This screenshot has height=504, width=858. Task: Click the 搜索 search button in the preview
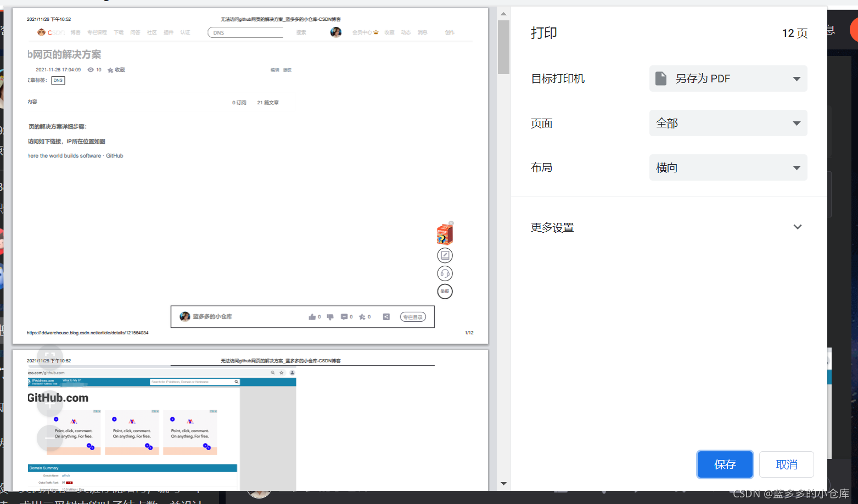[x=301, y=32]
